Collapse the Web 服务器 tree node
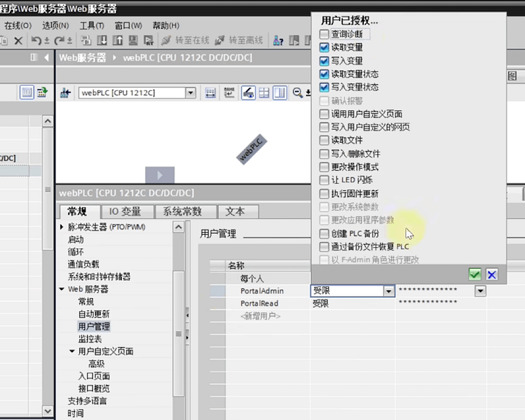Image resolution: width=525 pixels, height=420 pixels. point(62,289)
